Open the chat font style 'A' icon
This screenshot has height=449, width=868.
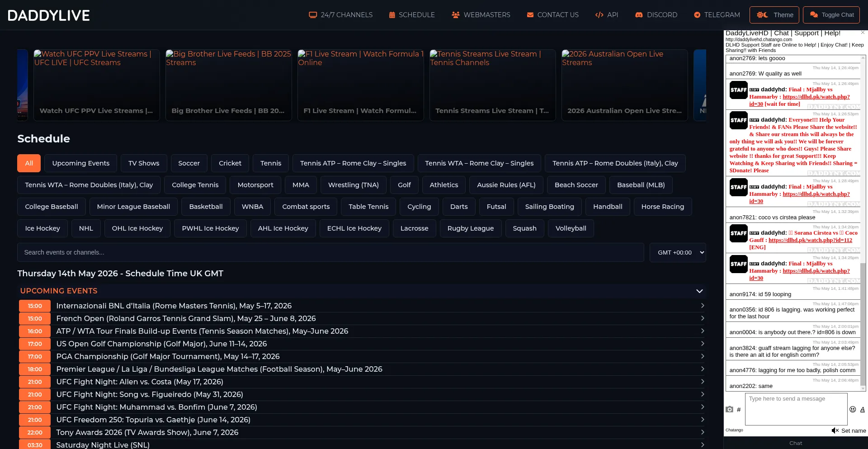863,409
